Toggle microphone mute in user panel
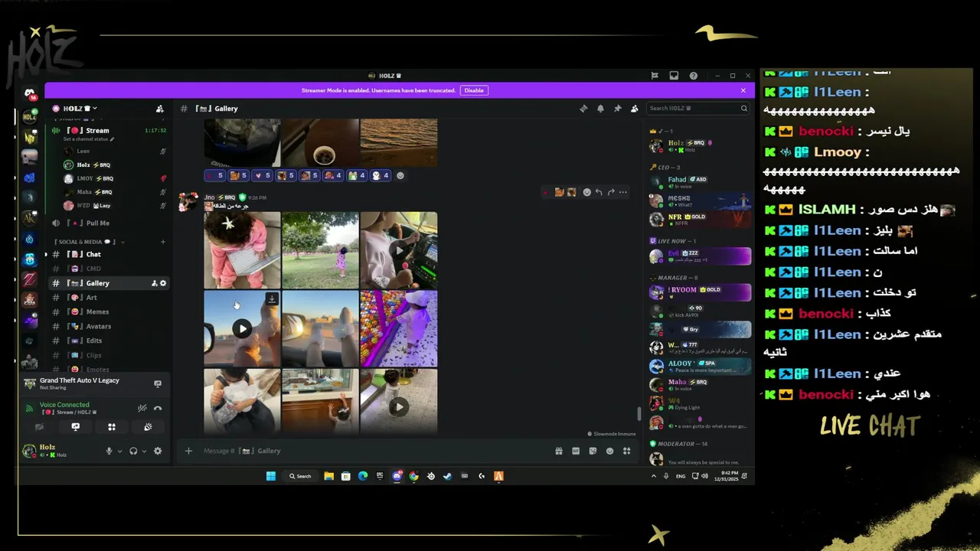This screenshot has height=551, width=980. pyautogui.click(x=109, y=451)
